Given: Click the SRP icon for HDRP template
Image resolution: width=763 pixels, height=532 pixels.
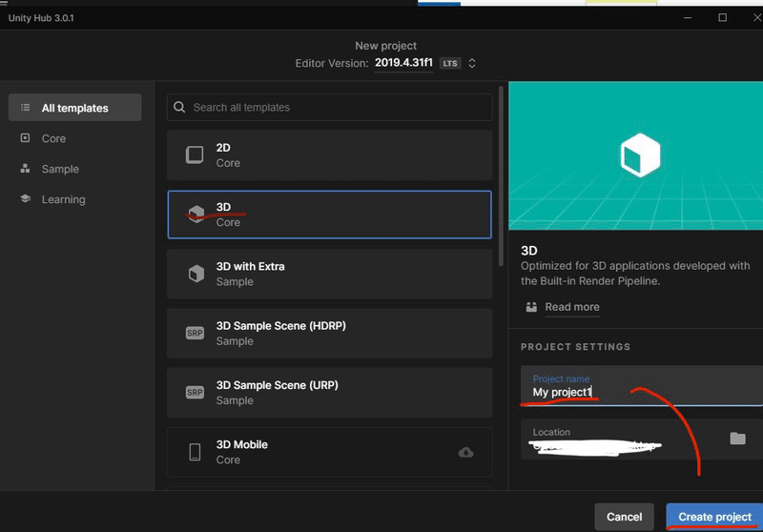Looking at the screenshot, I should click(195, 333).
